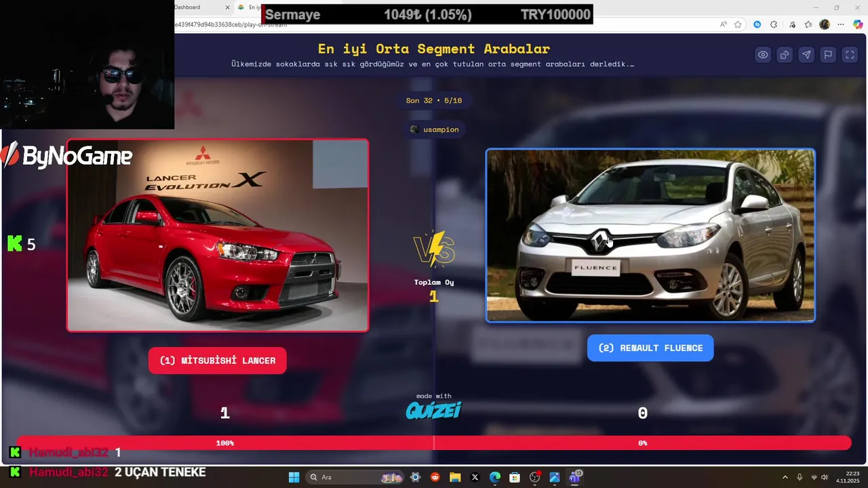Click the right vote count 0

[x=643, y=413]
